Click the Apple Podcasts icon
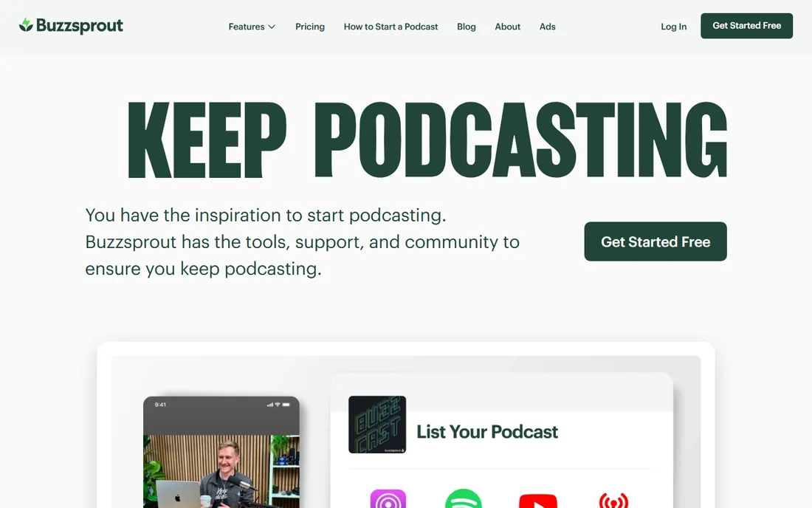This screenshot has width=812, height=508. 388,498
